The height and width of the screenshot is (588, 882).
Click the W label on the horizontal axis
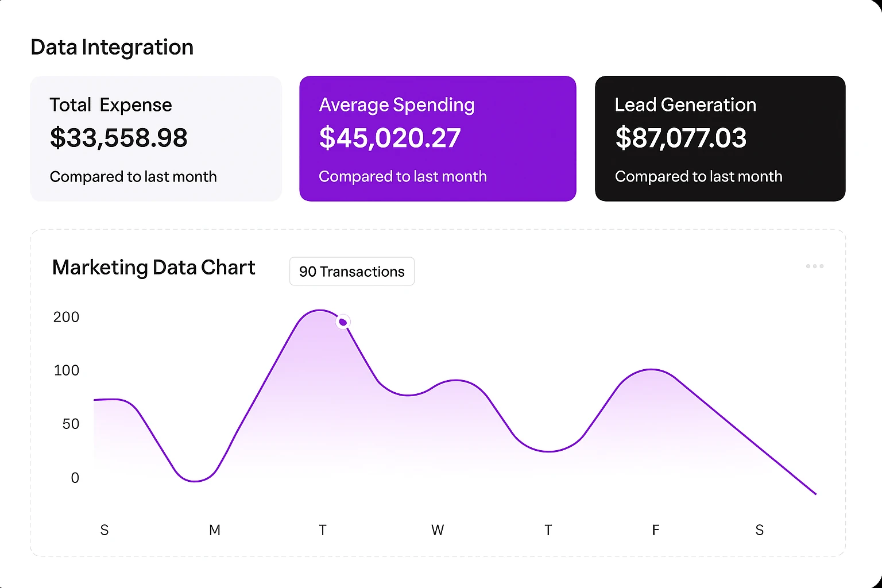pyautogui.click(x=437, y=530)
